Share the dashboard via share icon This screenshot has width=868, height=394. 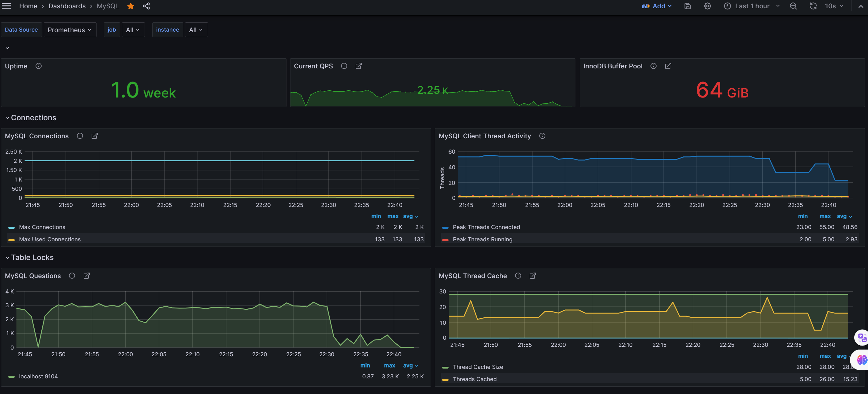point(146,6)
